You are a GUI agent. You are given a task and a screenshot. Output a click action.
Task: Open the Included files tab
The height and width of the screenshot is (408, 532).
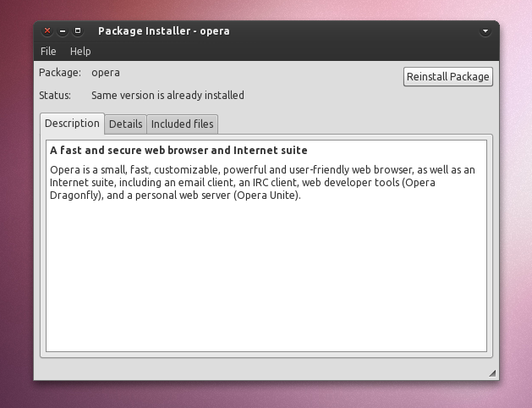pos(182,124)
